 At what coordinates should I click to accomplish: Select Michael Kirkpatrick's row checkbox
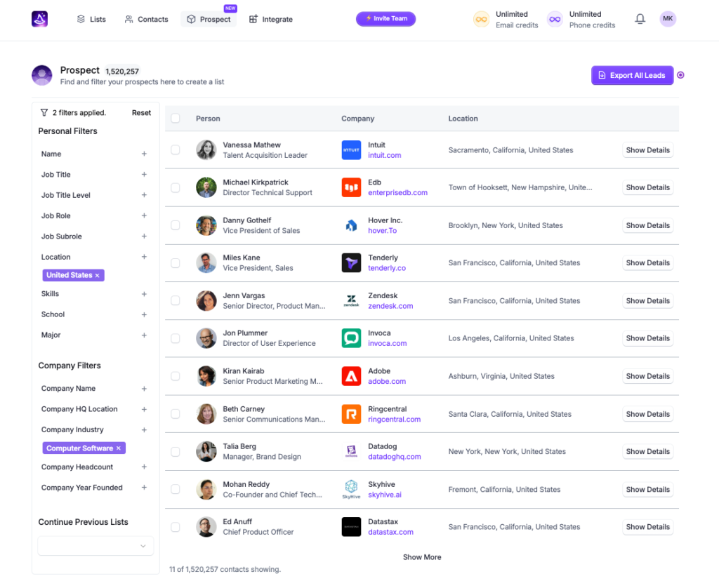pyautogui.click(x=175, y=187)
